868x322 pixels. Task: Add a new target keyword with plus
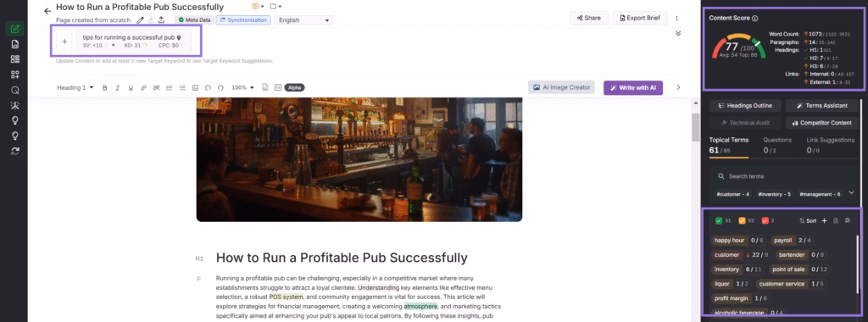click(64, 42)
